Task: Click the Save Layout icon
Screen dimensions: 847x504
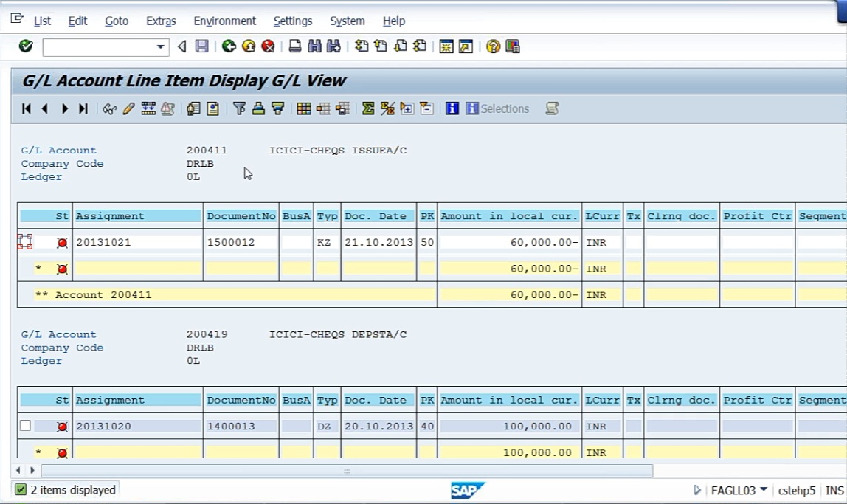Action: point(342,108)
